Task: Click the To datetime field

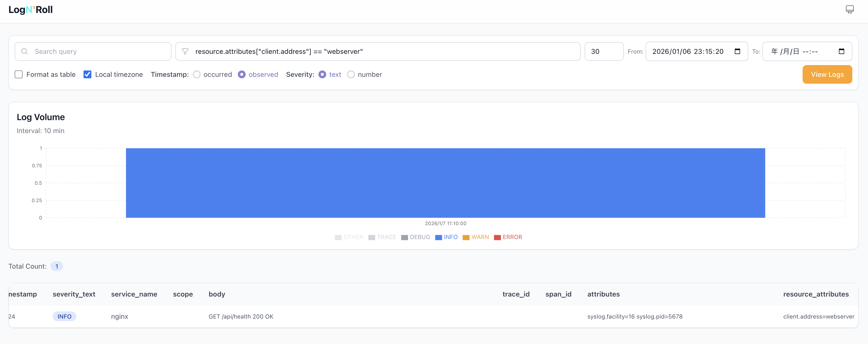Action: 807,51
